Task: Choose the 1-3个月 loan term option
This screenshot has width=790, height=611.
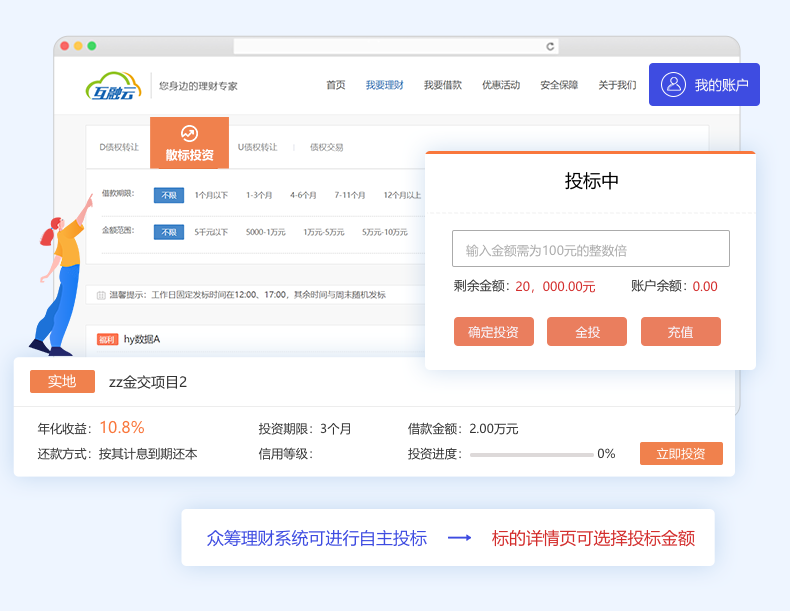Action: point(260,195)
